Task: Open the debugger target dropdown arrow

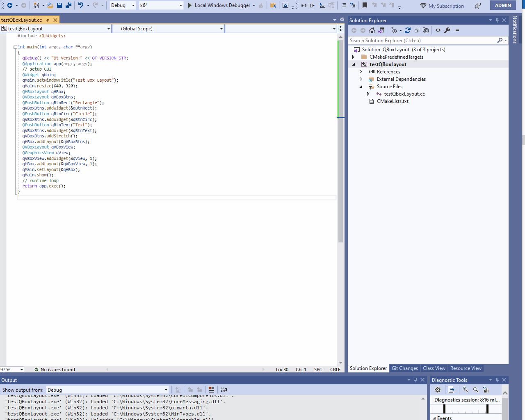Action: [254, 6]
